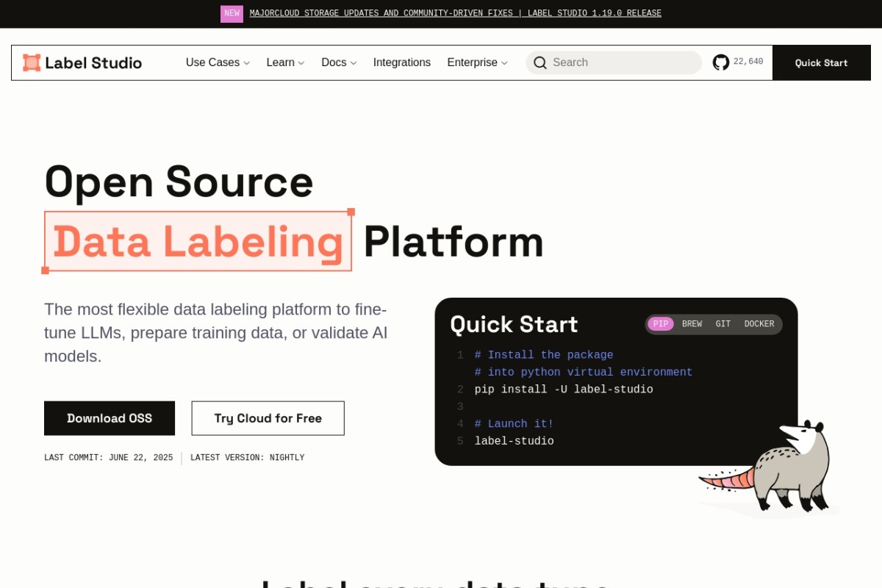Click the Download OSS button

tap(110, 417)
